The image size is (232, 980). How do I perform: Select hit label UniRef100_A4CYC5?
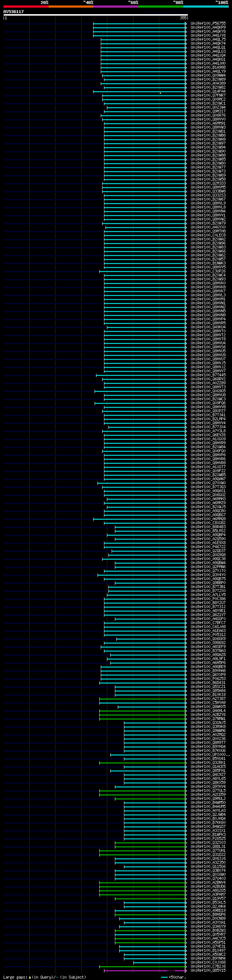coord(208,939)
